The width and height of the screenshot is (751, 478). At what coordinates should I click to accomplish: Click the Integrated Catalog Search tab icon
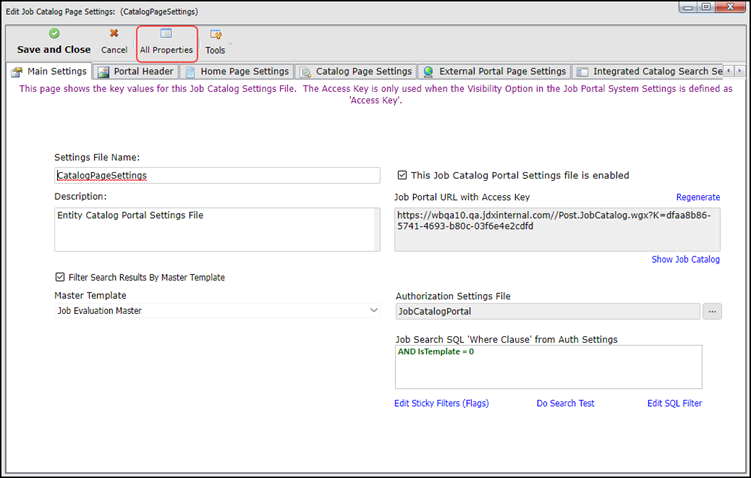(582, 72)
